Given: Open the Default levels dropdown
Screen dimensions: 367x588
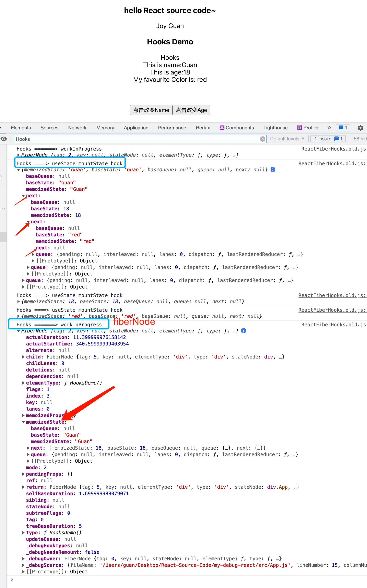Looking at the screenshot, I should pos(287,139).
